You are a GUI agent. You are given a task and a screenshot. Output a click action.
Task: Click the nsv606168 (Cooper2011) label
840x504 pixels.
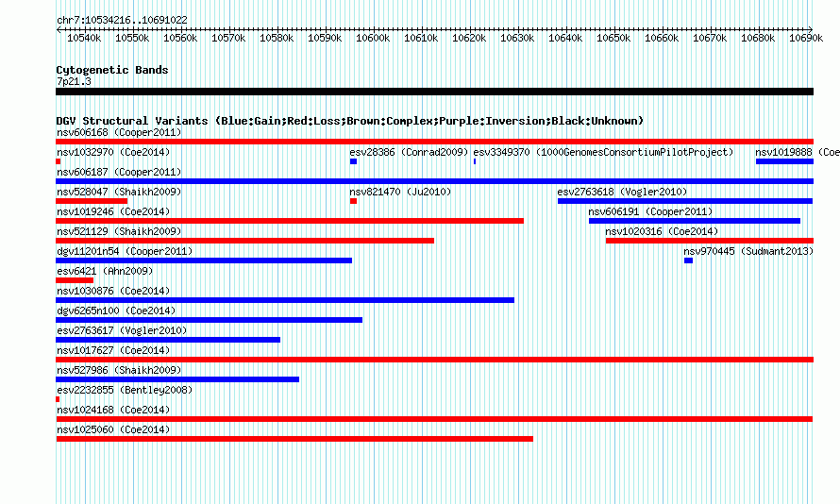pos(119,132)
